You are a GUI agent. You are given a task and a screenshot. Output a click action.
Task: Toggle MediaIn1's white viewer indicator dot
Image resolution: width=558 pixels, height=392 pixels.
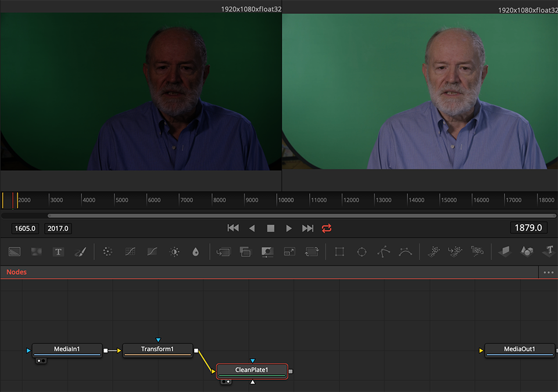tap(39, 361)
